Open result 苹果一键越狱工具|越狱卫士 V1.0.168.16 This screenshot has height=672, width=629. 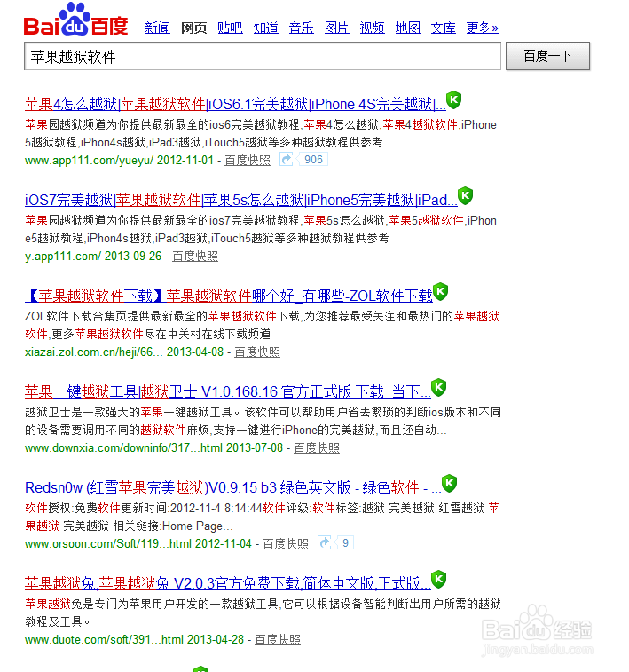tap(228, 391)
